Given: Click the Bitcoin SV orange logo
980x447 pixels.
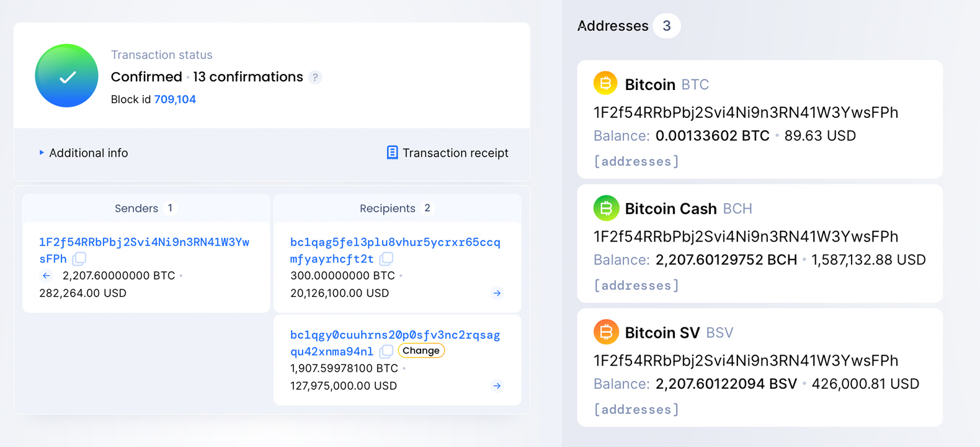Looking at the screenshot, I should coord(605,332).
